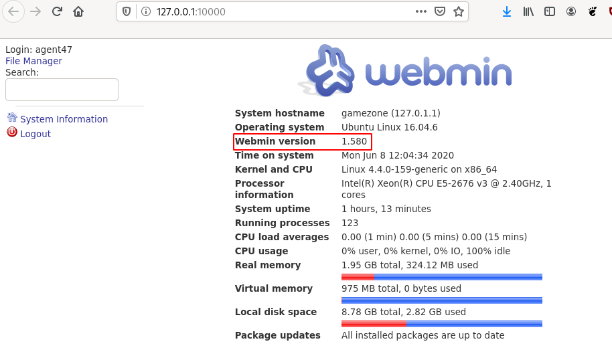Go to the browser Home page
Viewport: 612px width, 364px height.
(x=78, y=11)
